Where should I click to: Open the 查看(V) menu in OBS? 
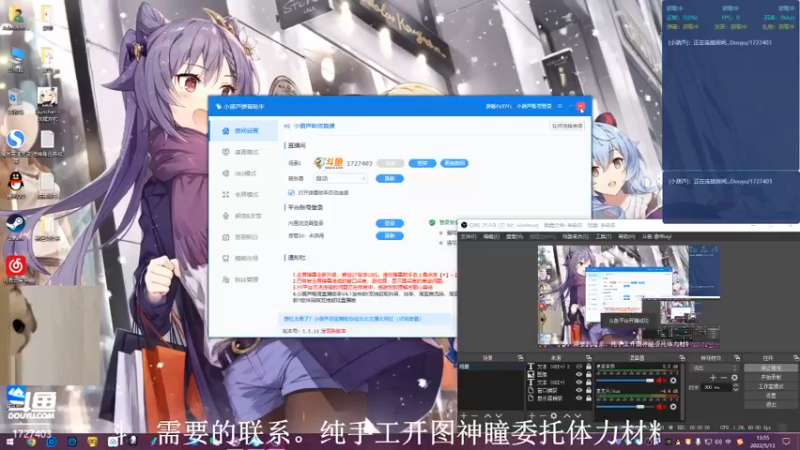point(514,237)
